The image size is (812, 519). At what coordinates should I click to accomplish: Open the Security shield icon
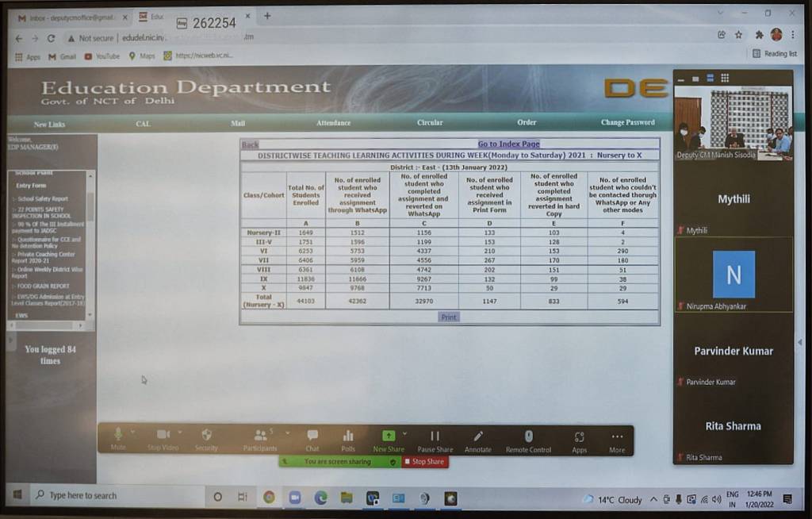[x=206, y=437]
